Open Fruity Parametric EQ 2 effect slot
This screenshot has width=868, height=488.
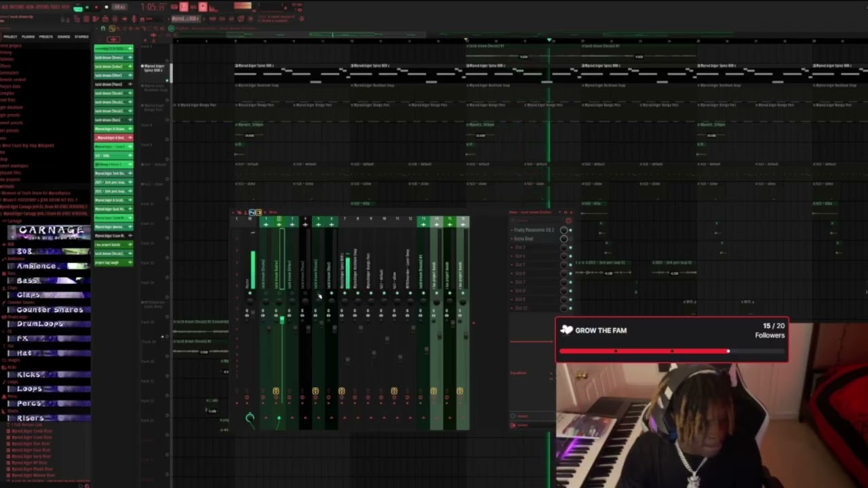[x=534, y=230]
